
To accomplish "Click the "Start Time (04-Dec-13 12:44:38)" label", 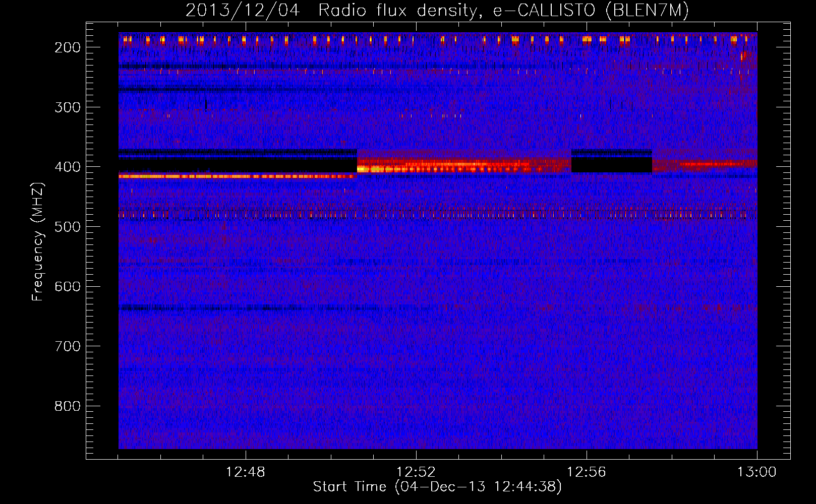I will [x=437, y=487].
